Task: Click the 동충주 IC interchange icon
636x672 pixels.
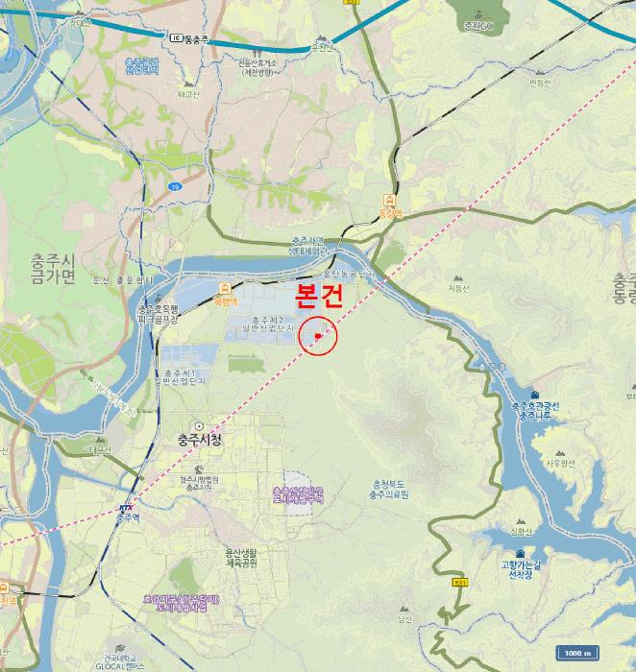Action: point(176,38)
